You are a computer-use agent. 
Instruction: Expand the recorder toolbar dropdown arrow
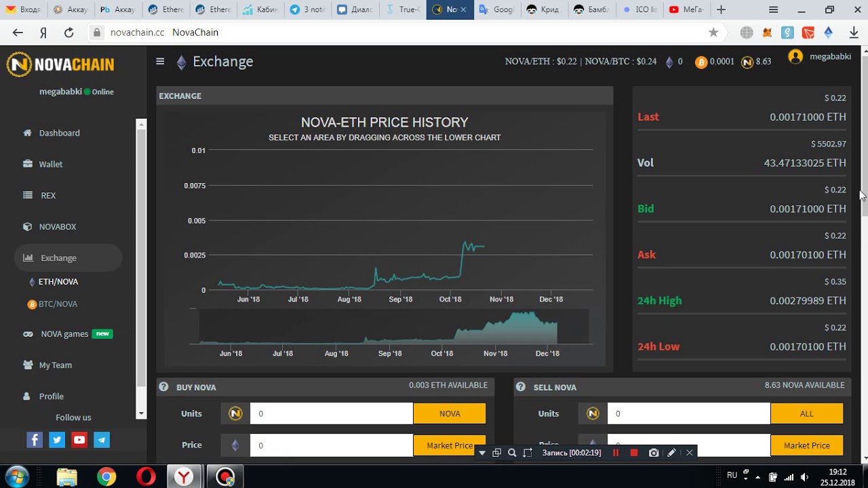[482, 453]
